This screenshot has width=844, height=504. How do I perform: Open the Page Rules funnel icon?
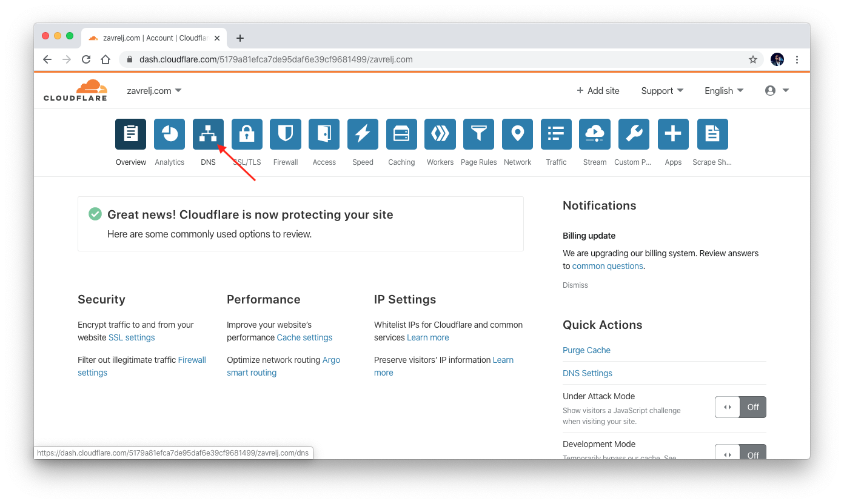pyautogui.click(x=479, y=134)
